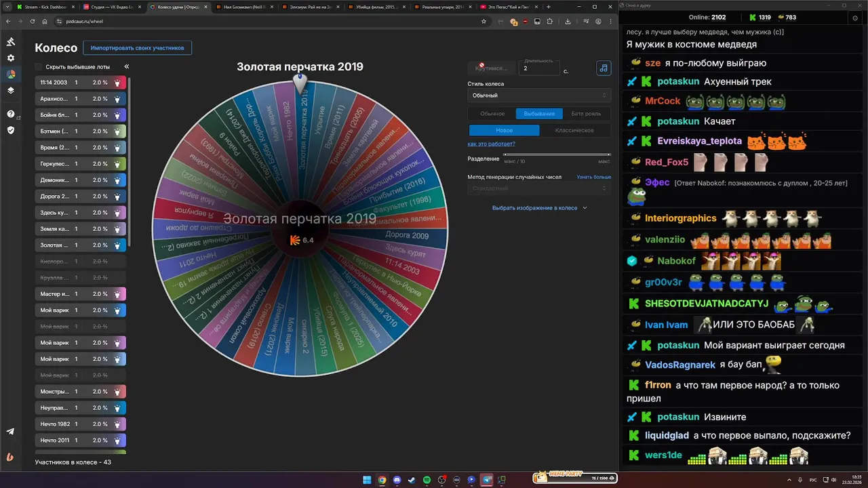Open the random number method dropdown
Viewport: 868px width, 488px height.
[x=538, y=188]
